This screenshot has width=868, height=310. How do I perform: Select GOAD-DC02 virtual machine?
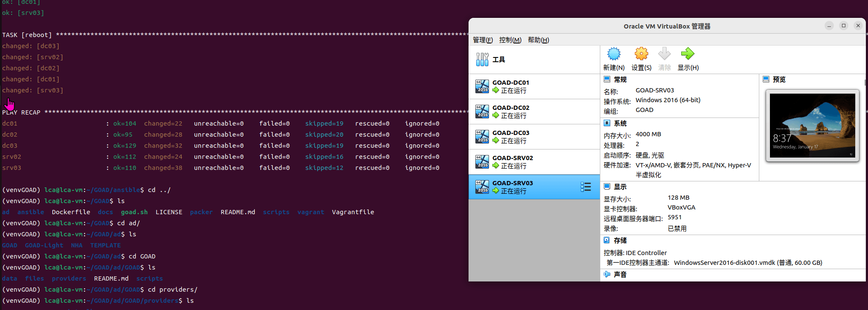click(x=534, y=112)
